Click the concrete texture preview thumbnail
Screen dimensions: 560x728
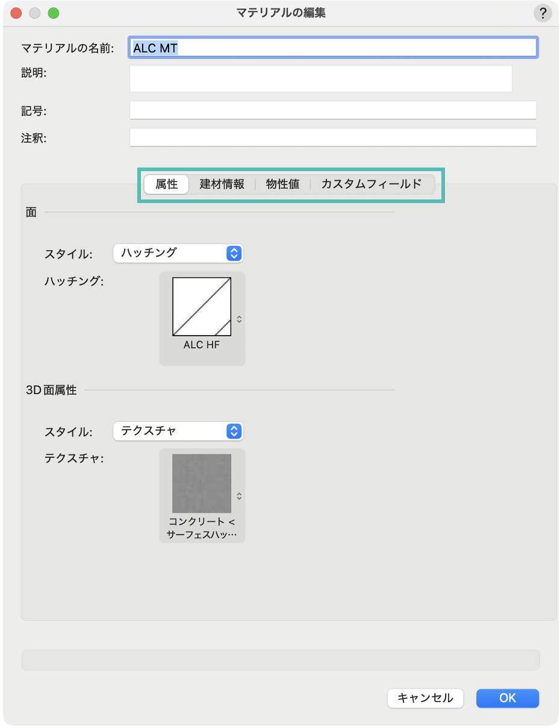pyautogui.click(x=202, y=483)
